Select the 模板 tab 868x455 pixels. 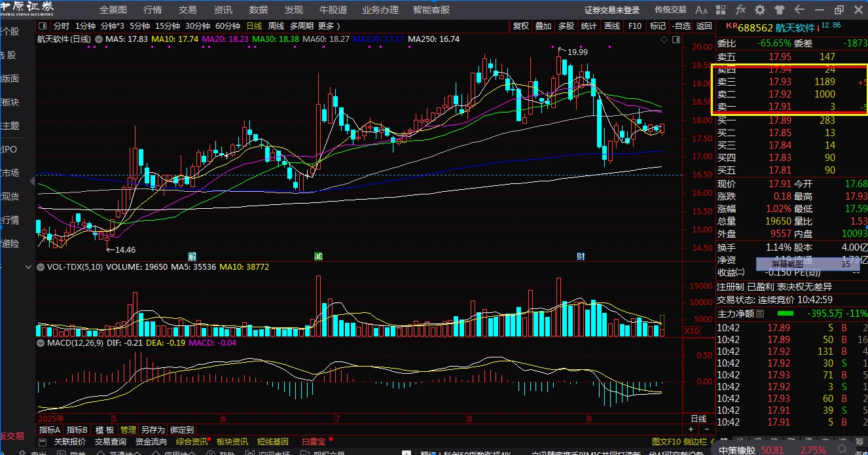click(x=105, y=430)
